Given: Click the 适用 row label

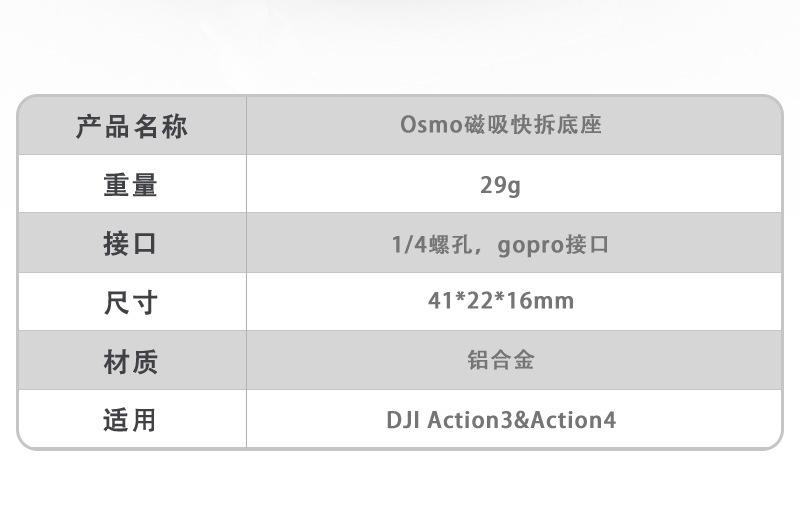Looking at the screenshot, I should point(131,419).
